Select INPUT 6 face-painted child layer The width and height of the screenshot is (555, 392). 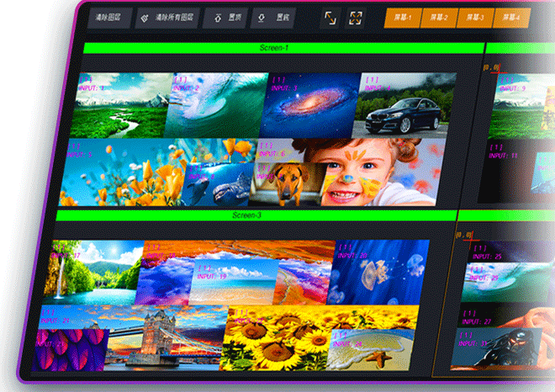[383, 172]
